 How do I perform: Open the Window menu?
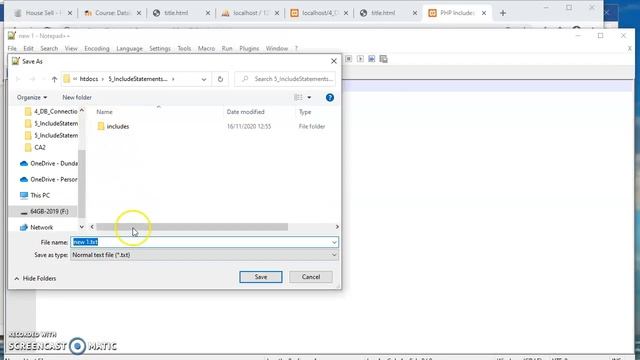point(277,49)
